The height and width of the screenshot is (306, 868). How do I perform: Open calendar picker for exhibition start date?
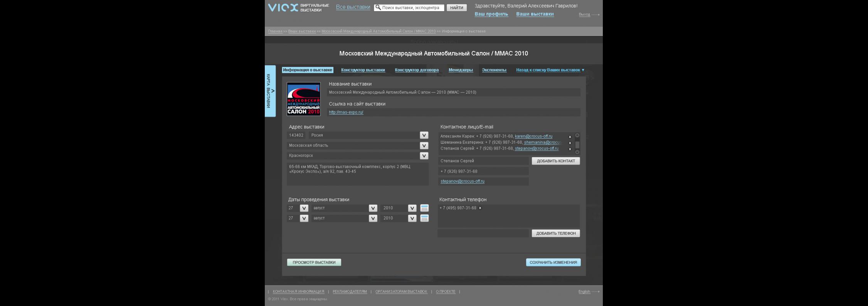(424, 208)
